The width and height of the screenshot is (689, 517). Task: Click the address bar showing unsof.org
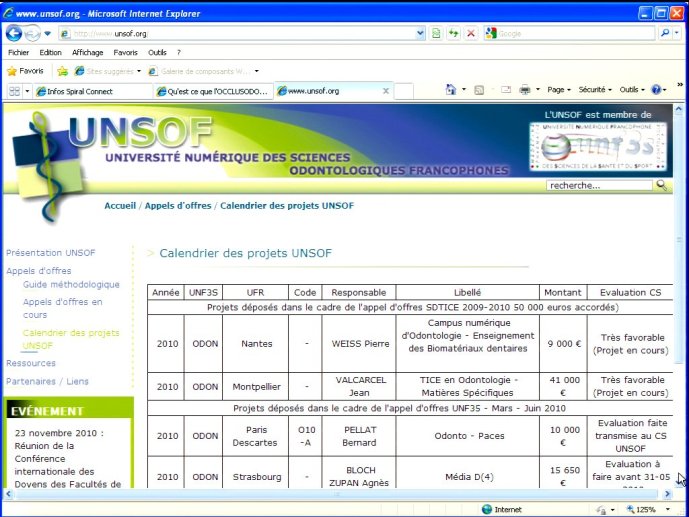[237, 33]
